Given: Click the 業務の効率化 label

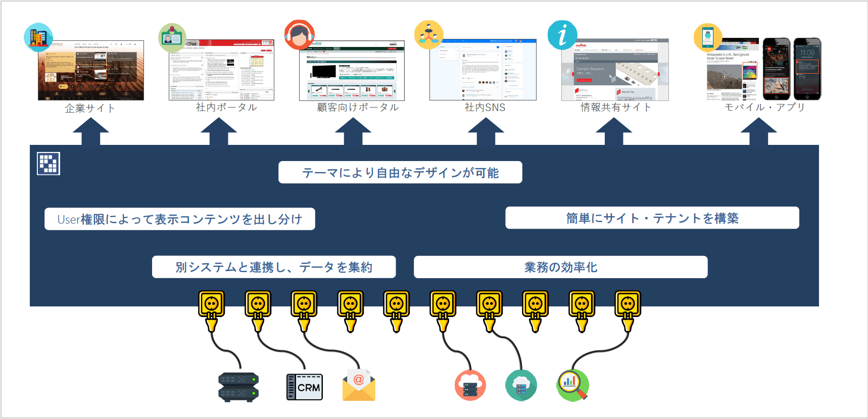Looking at the screenshot, I should click(x=561, y=267).
